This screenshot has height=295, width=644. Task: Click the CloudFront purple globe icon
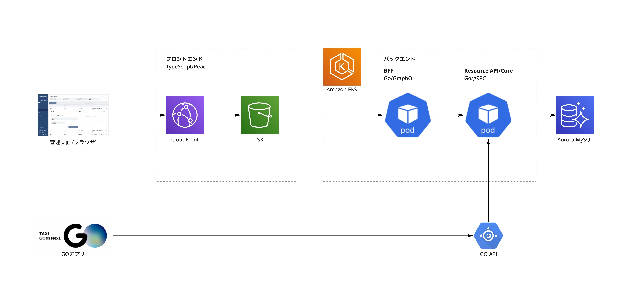pyautogui.click(x=185, y=115)
